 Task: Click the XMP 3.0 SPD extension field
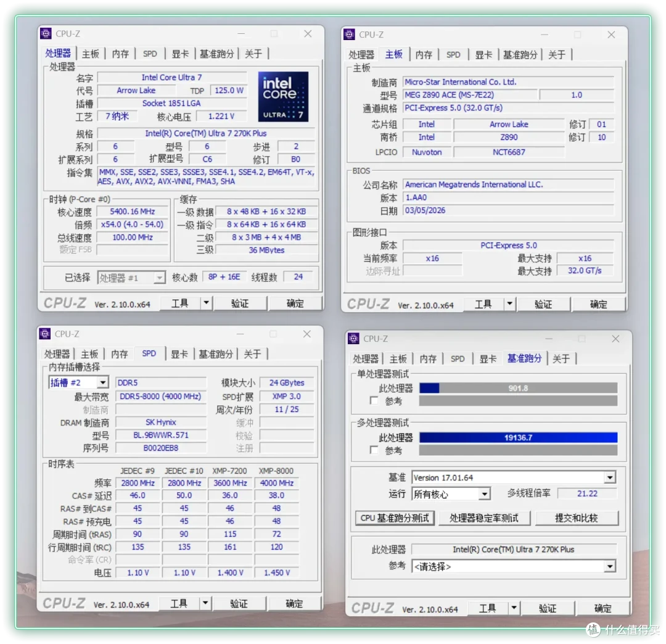click(x=287, y=397)
